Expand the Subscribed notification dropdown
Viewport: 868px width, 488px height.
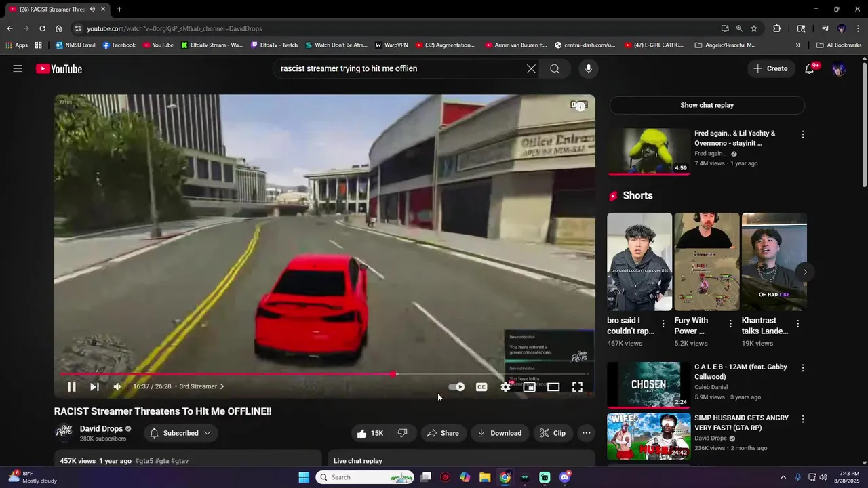tap(180, 433)
